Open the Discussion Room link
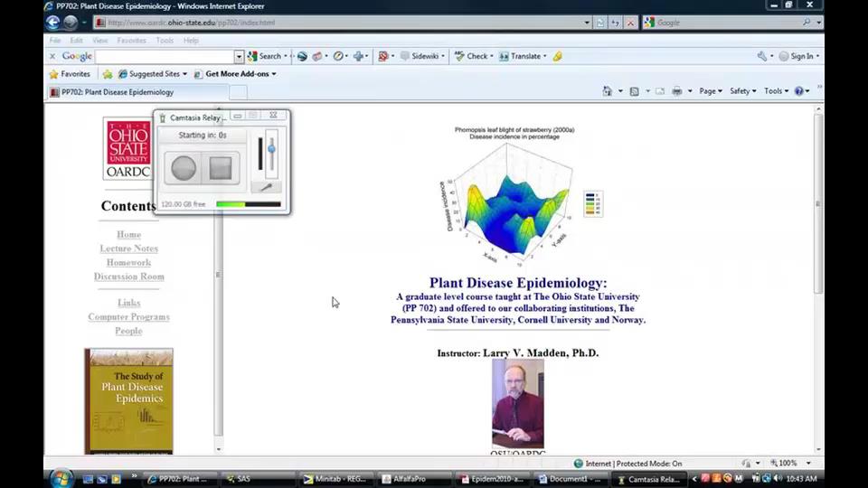This screenshot has width=868, height=488. pos(129,277)
